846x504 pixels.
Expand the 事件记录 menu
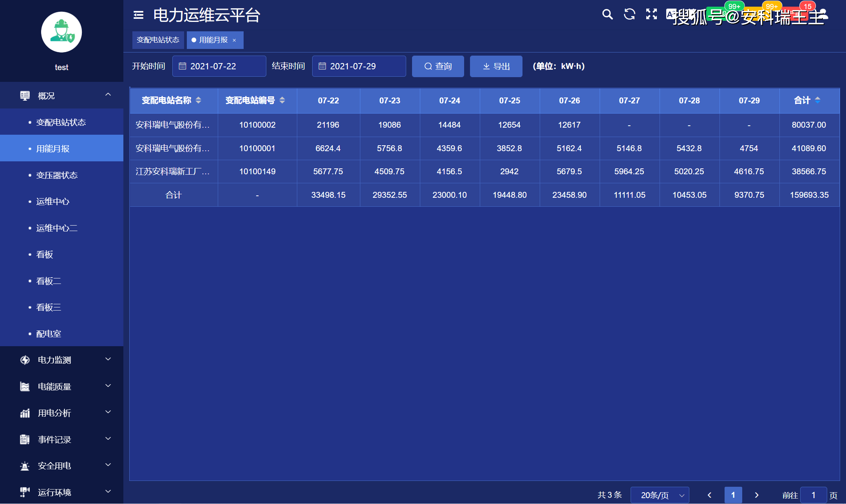pos(108,439)
